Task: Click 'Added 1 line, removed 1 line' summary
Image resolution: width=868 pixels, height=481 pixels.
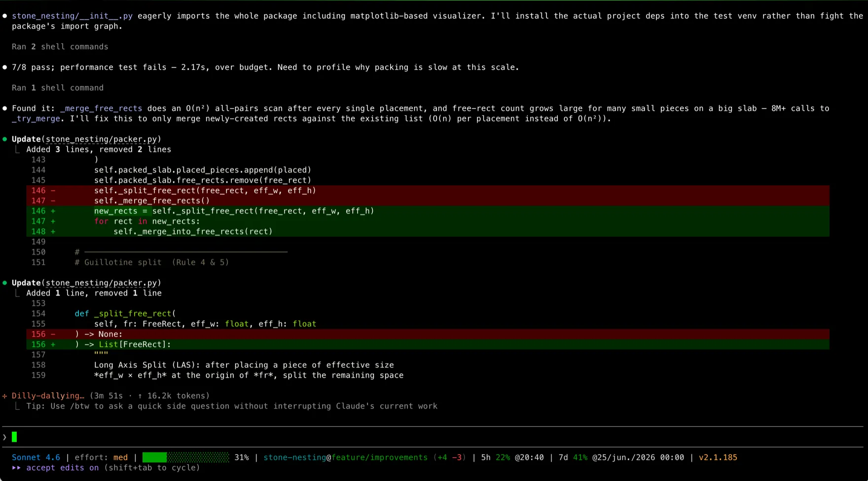Action: (94, 293)
